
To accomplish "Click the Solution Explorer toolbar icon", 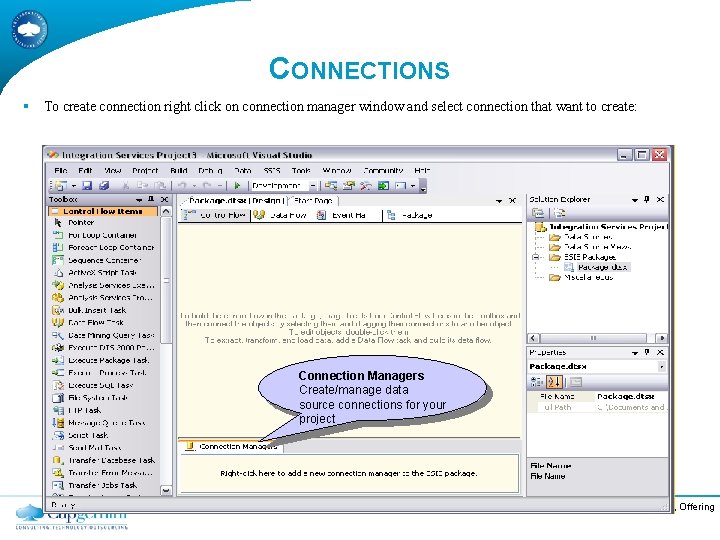I will point(331,186).
